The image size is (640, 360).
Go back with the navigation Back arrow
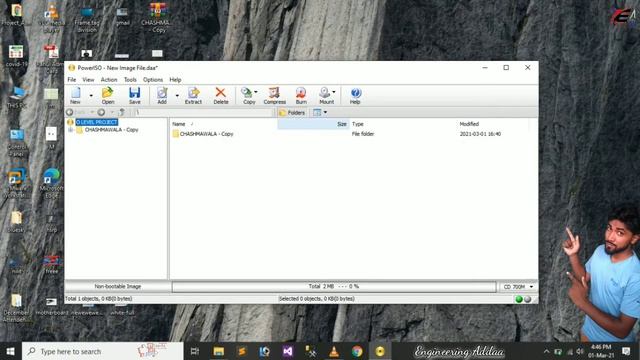click(70, 112)
